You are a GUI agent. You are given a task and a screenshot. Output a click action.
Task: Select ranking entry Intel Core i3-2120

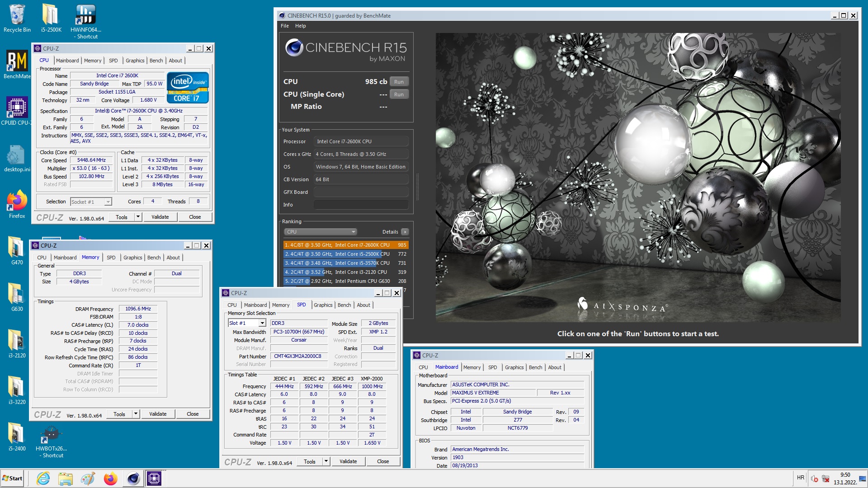click(346, 272)
